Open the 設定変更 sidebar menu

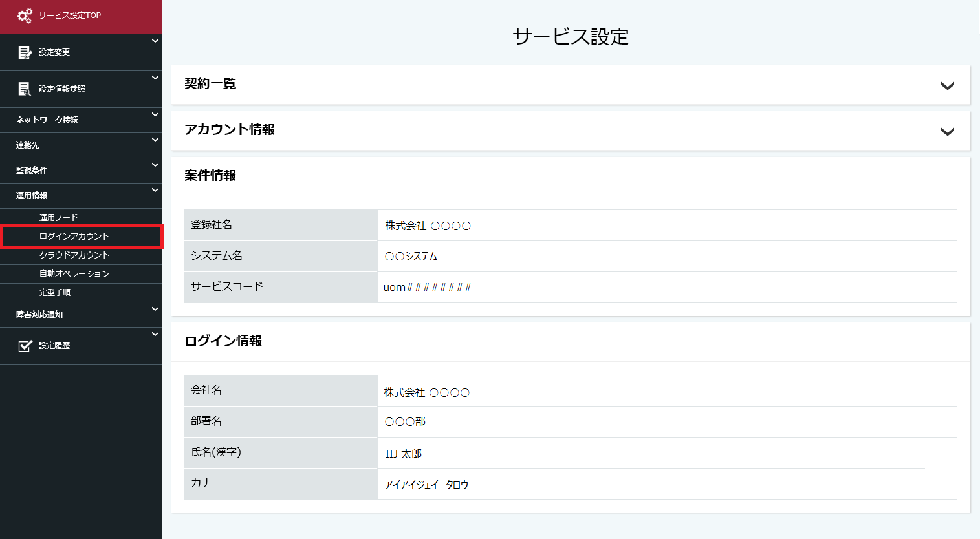click(81, 52)
